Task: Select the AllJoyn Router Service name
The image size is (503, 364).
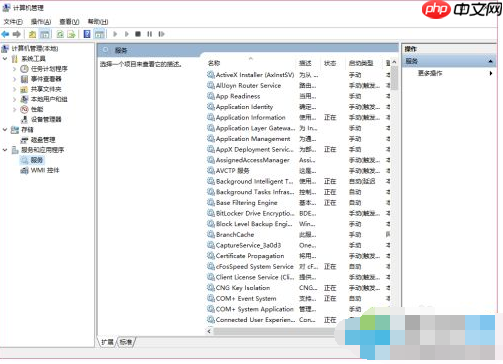Action: (x=248, y=86)
